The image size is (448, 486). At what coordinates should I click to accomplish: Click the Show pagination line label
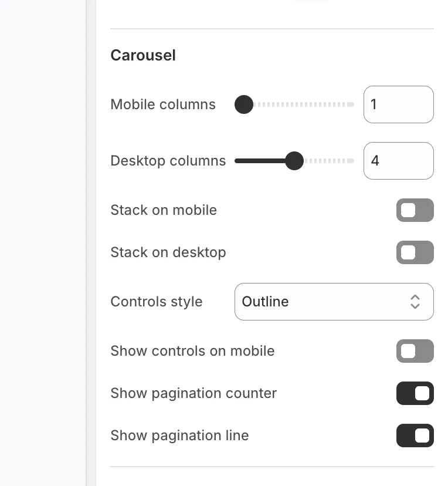180,436
